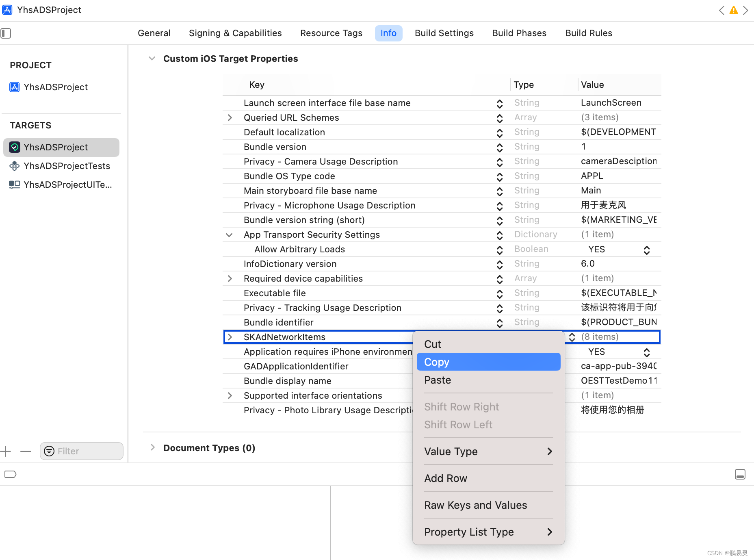Open Signing & Capabilities tab
The height and width of the screenshot is (560, 754).
(x=235, y=33)
